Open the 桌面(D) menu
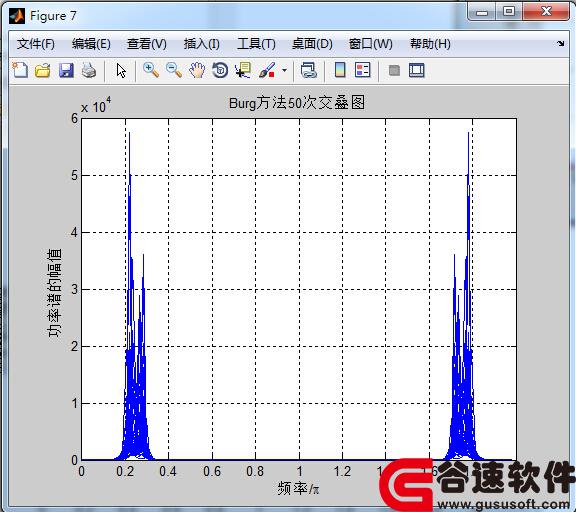This screenshot has height=512, width=576. coord(312,44)
